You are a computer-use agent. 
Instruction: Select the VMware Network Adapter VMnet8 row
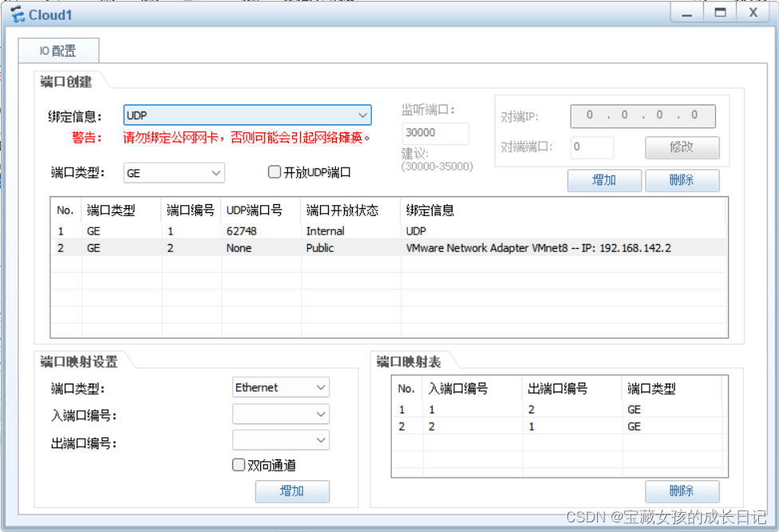(x=389, y=248)
